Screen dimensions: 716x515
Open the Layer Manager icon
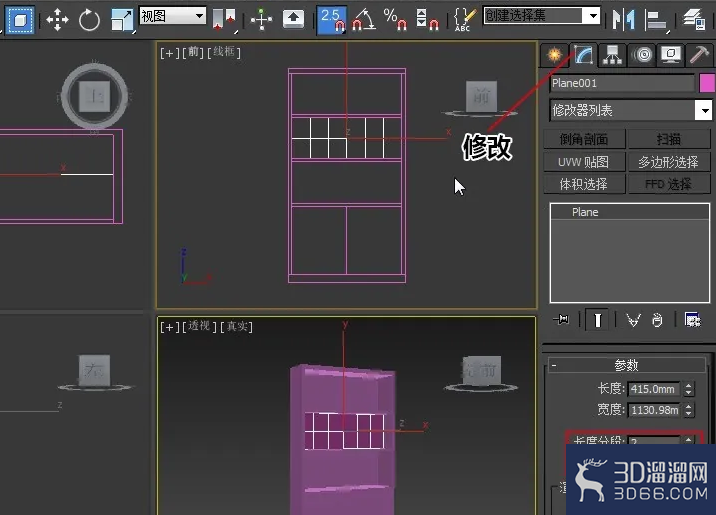click(x=694, y=20)
